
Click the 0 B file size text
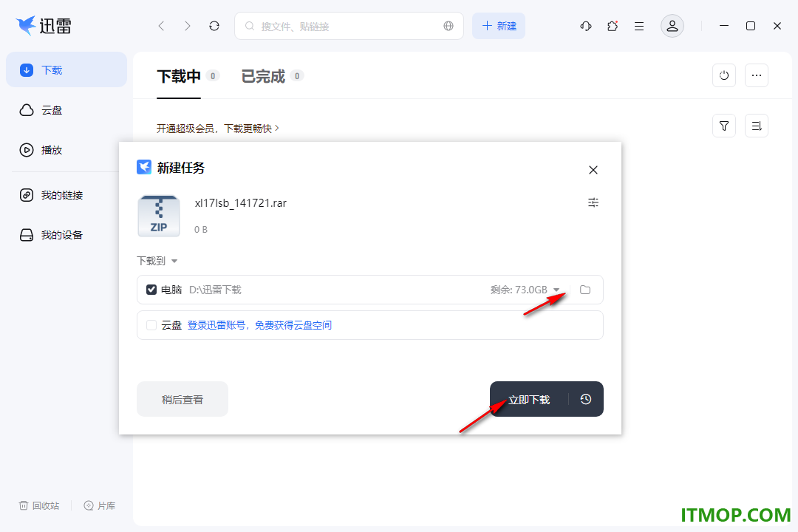pos(201,230)
